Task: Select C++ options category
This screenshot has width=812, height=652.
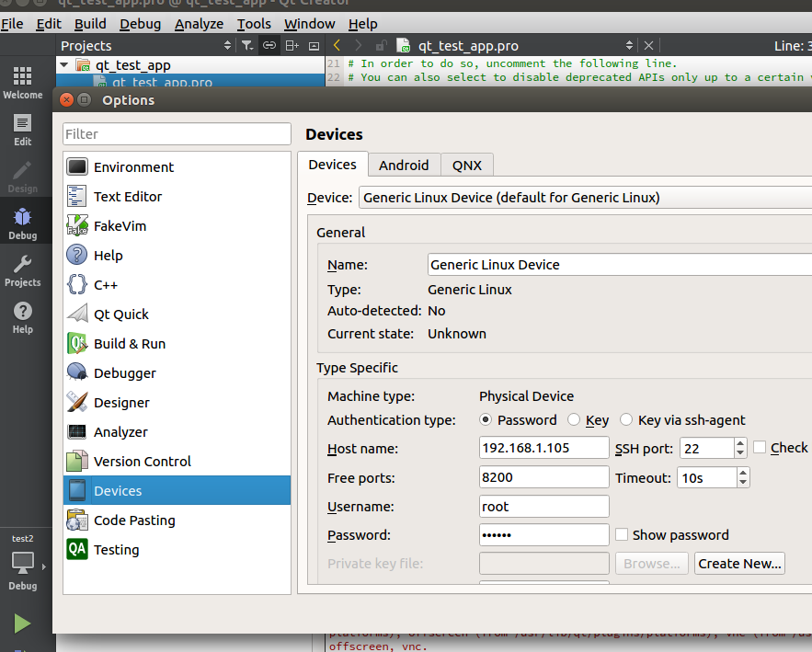Action: tap(177, 285)
